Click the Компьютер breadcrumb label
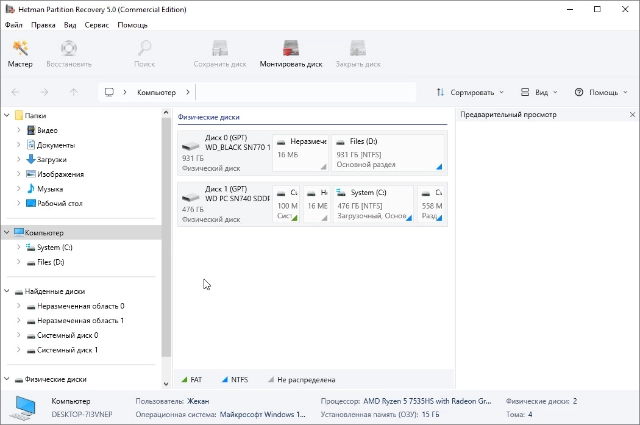 [x=156, y=92]
